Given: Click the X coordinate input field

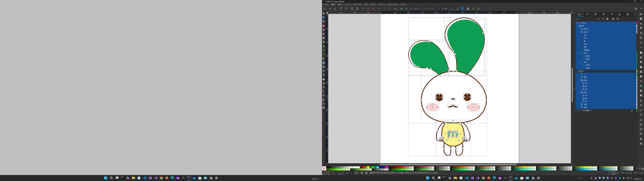Looking at the screenshot, I should click(416, 9).
